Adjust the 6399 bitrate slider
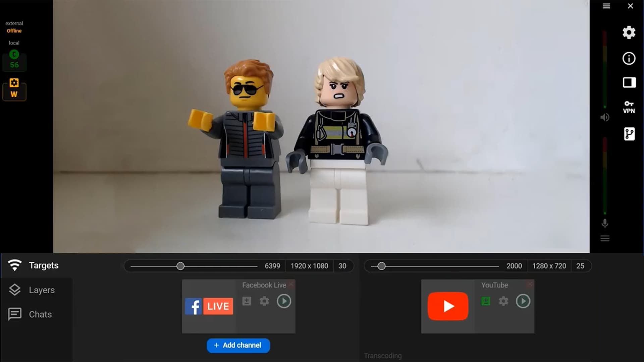Viewport: 644px width, 362px height. tap(180, 266)
